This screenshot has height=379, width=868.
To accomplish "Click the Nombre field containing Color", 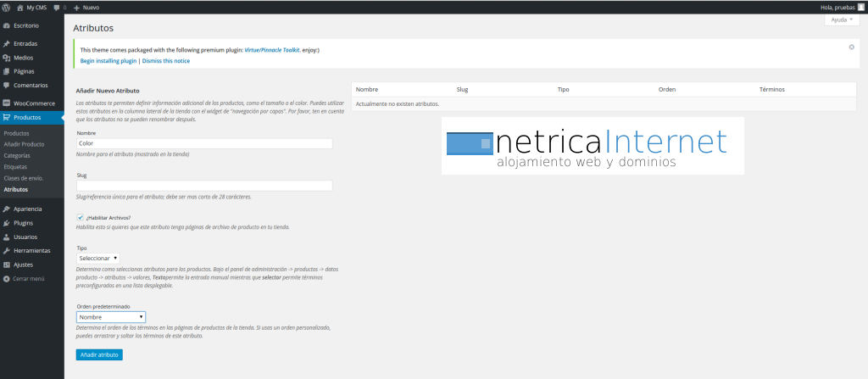I will pyautogui.click(x=203, y=143).
